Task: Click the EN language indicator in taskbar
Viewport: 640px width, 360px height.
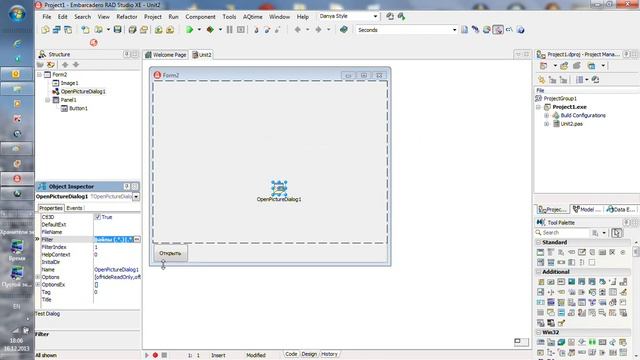Action: (x=16, y=306)
